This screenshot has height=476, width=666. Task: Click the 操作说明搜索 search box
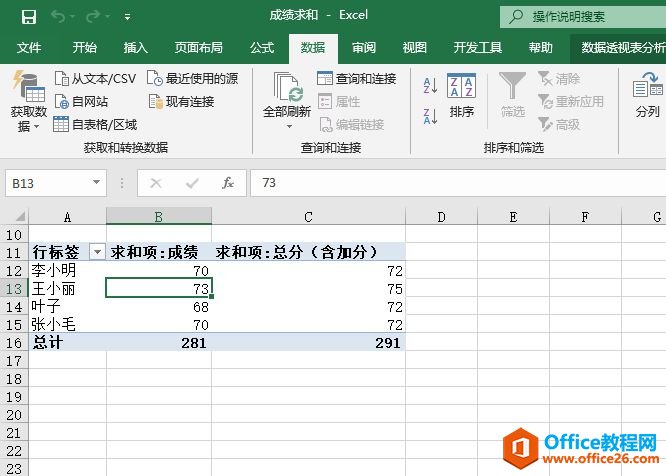583,17
